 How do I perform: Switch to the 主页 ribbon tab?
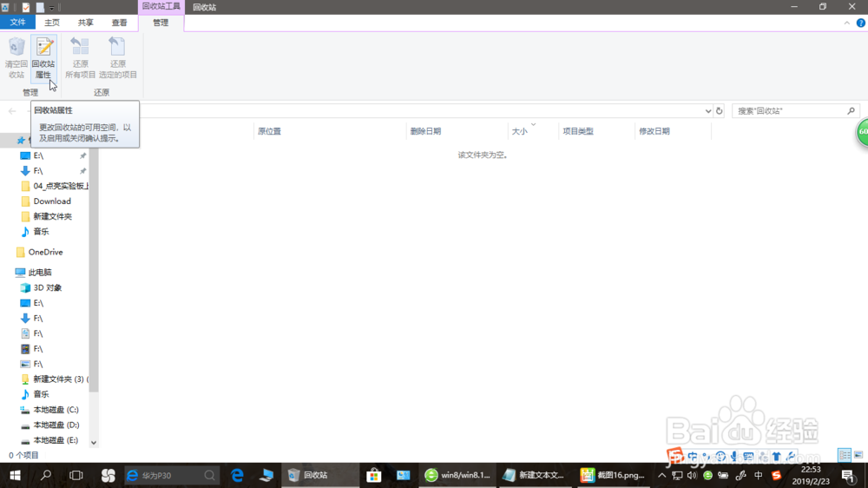[x=52, y=23]
